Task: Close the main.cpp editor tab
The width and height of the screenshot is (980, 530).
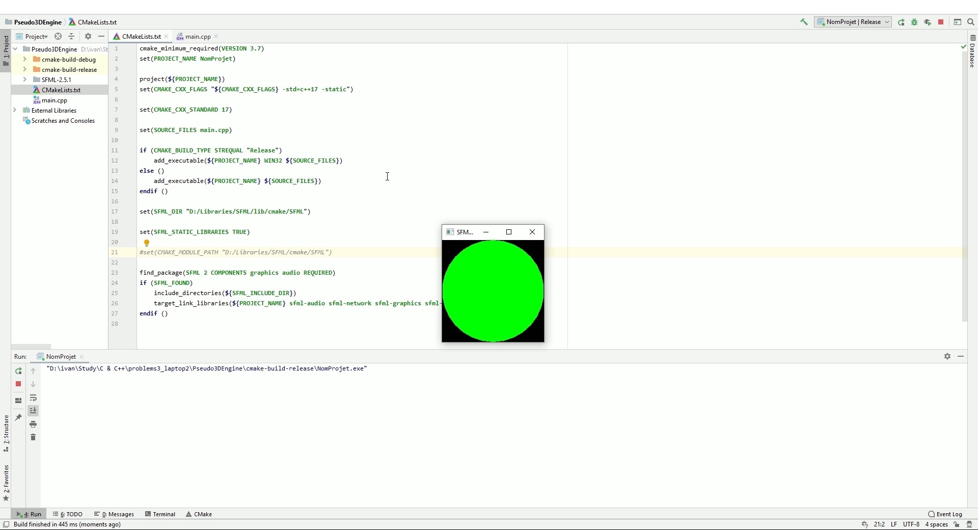Action: point(217,36)
